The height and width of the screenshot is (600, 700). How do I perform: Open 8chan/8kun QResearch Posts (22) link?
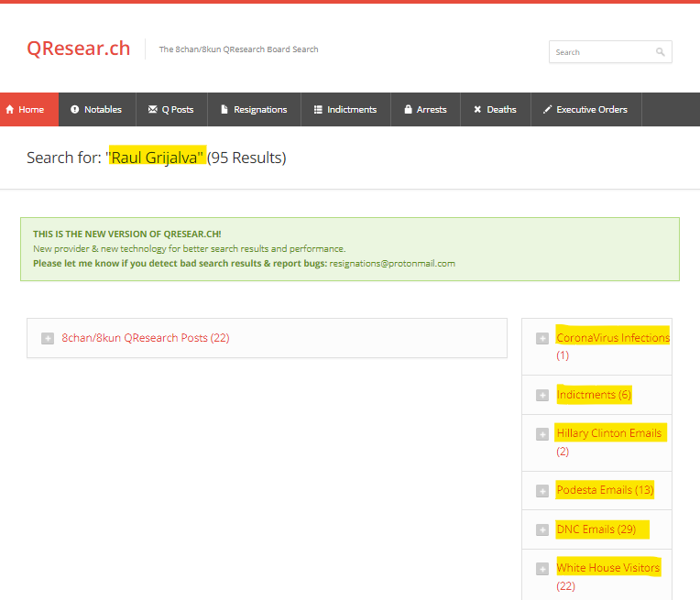[x=146, y=338]
